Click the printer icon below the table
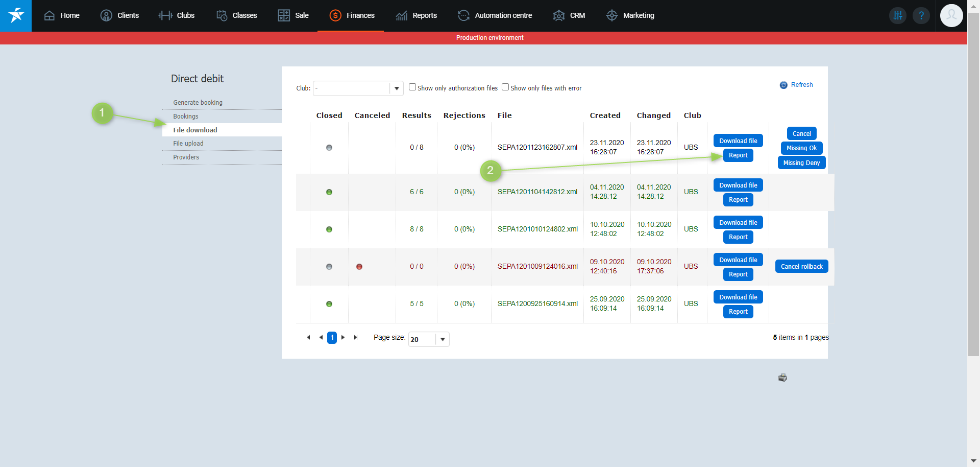This screenshot has height=467, width=980. point(782,378)
